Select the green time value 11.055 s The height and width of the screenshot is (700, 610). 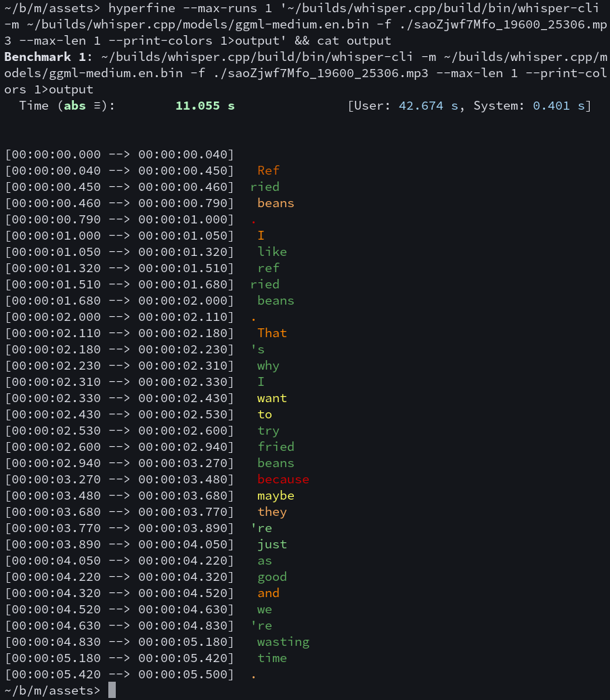(205, 106)
